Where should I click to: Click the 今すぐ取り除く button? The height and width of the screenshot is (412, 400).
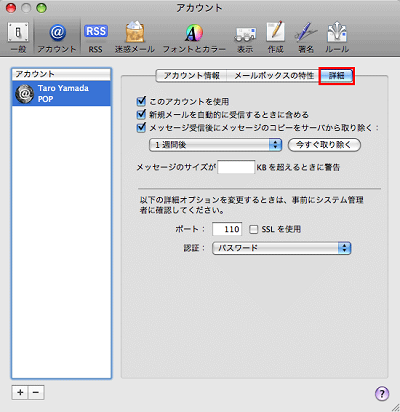tap(324, 145)
